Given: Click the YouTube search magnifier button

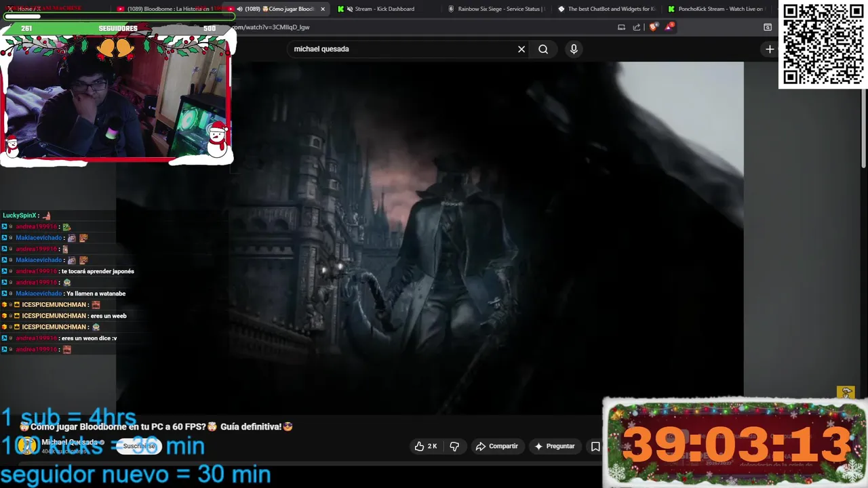Looking at the screenshot, I should click(543, 49).
